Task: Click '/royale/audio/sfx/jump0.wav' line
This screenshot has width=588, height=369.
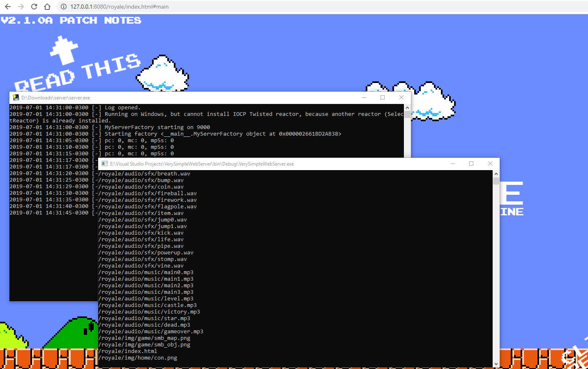Action: pyautogui.click(x=143, y=220)
